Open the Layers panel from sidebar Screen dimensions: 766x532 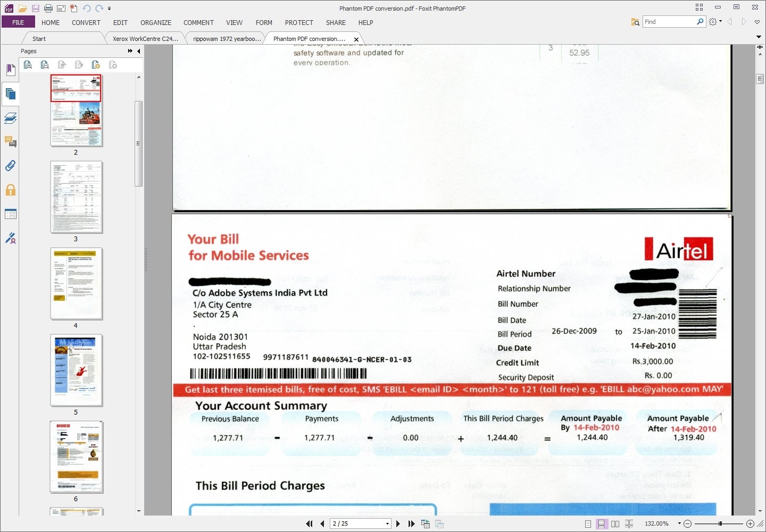[x=10, y=118]
